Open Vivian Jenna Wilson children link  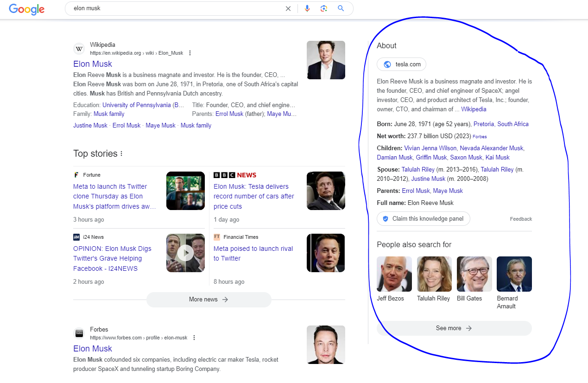click(431, 148)
